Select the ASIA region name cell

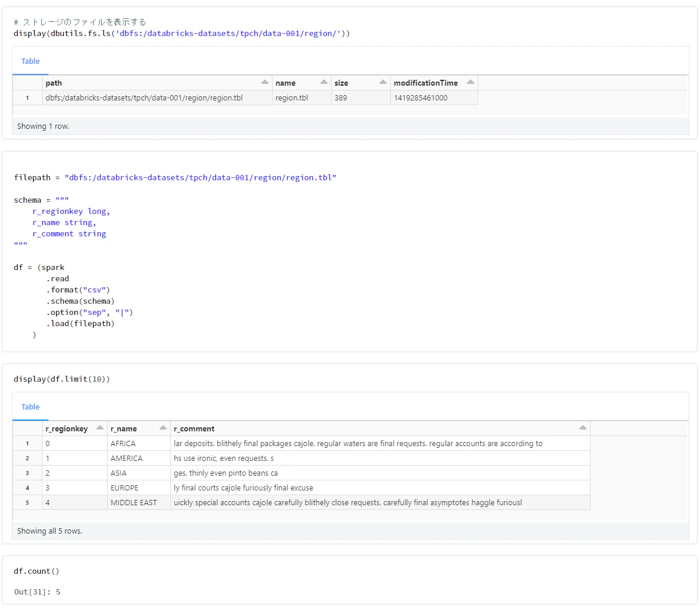click(x=139, y=473)
